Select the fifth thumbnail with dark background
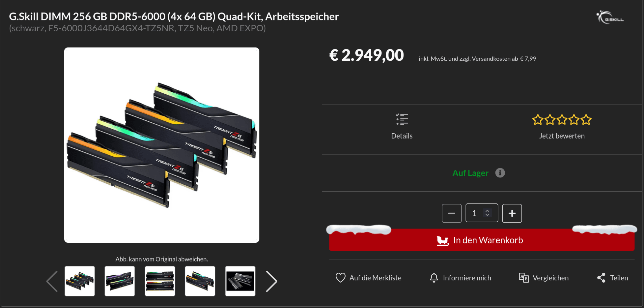Screen dimensions: 644x308 (x=240, y=281)
